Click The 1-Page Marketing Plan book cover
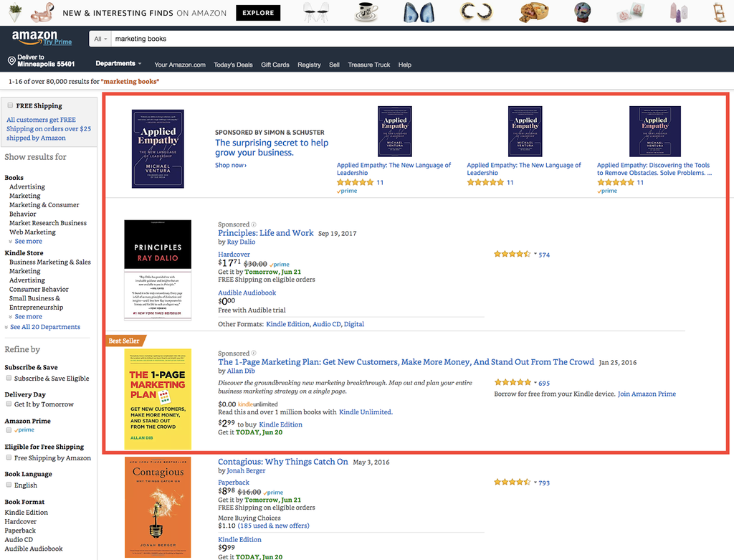Screen dimensions: 734x560 click(x=158, y=399)
